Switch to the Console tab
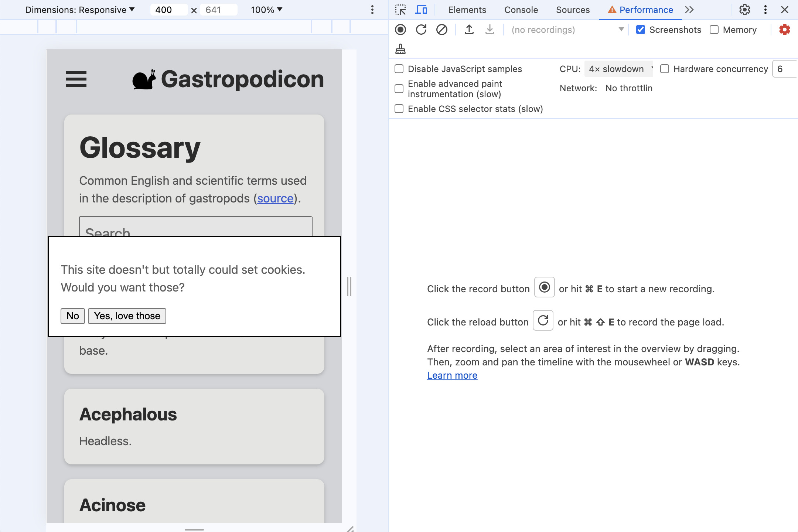The height and width of the screenshot is (532, 798). 521,10
